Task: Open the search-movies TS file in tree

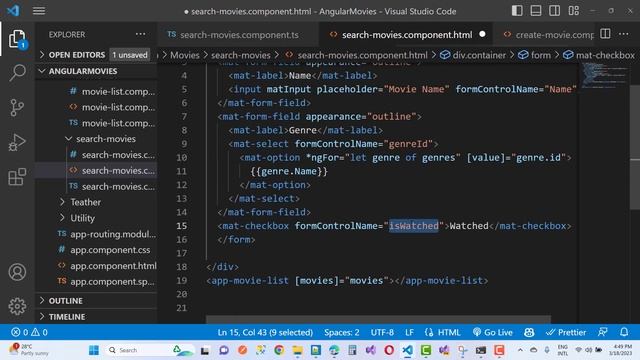Action: (118, 187)
